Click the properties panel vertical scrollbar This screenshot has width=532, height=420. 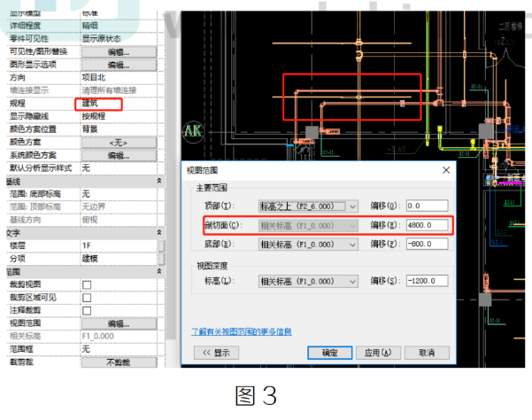(171, 176)
